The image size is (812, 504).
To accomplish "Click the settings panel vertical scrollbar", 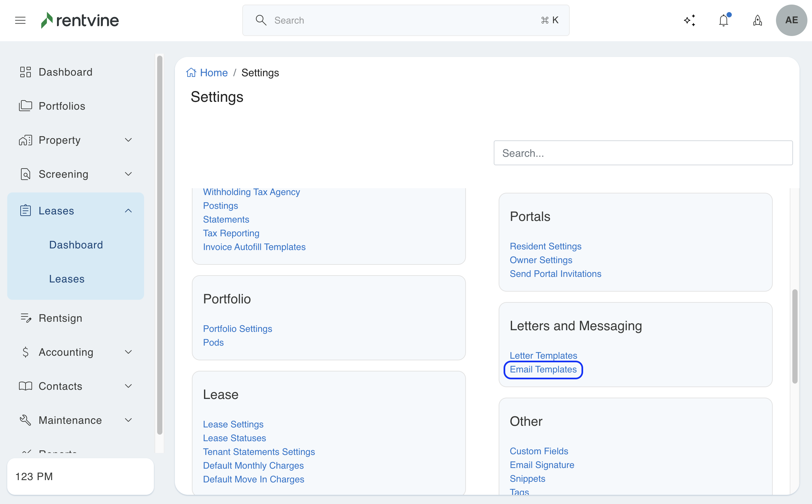I will pos(794,337).
